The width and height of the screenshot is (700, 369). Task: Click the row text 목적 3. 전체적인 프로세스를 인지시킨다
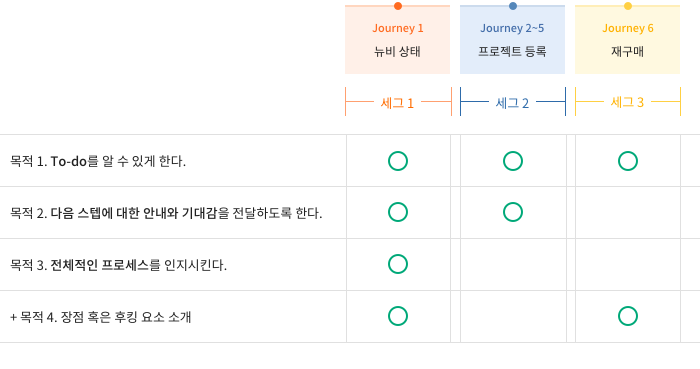(x=118, y=265)
